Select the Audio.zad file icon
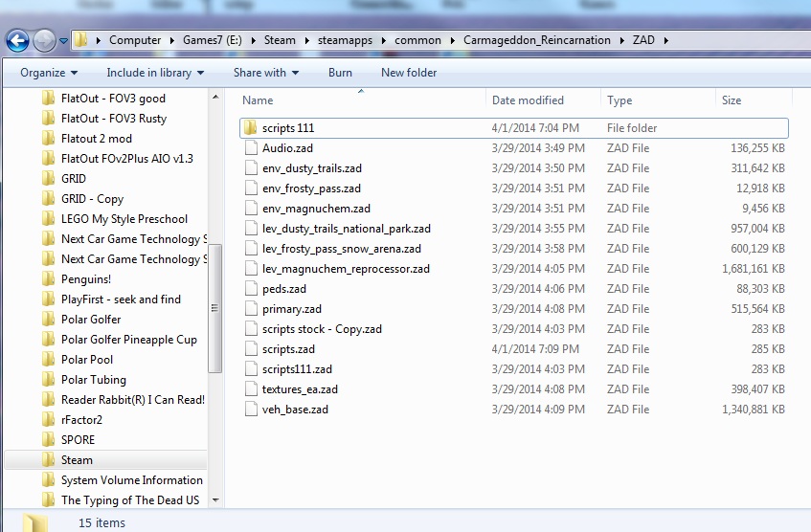The width and height of the screenshot is (811, 532). click(251, 148)
